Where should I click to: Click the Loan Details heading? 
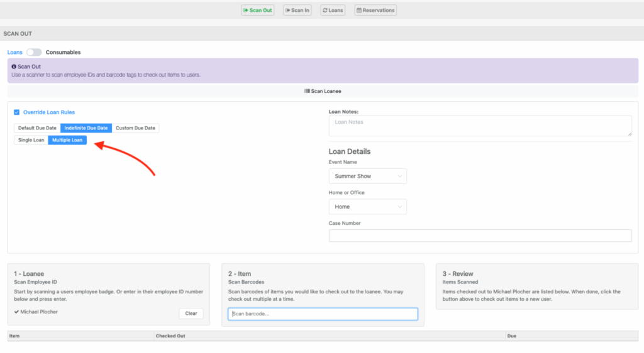[350, 151]
